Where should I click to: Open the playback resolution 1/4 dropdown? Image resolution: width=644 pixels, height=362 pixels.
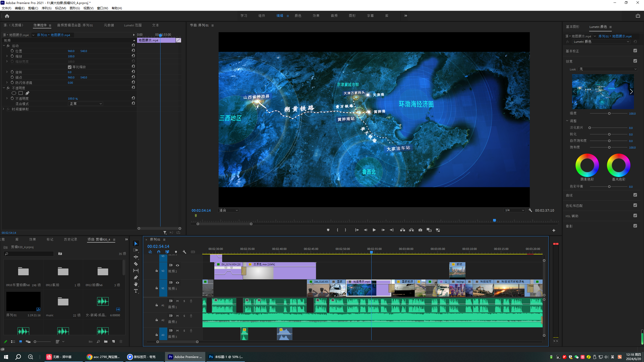[514, 210]
